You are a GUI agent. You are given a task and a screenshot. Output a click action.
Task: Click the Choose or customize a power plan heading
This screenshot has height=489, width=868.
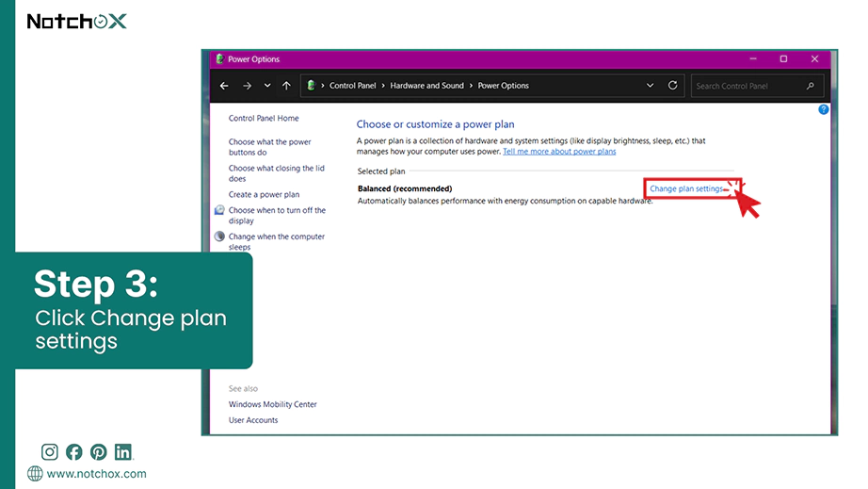[x=435, y=124]
